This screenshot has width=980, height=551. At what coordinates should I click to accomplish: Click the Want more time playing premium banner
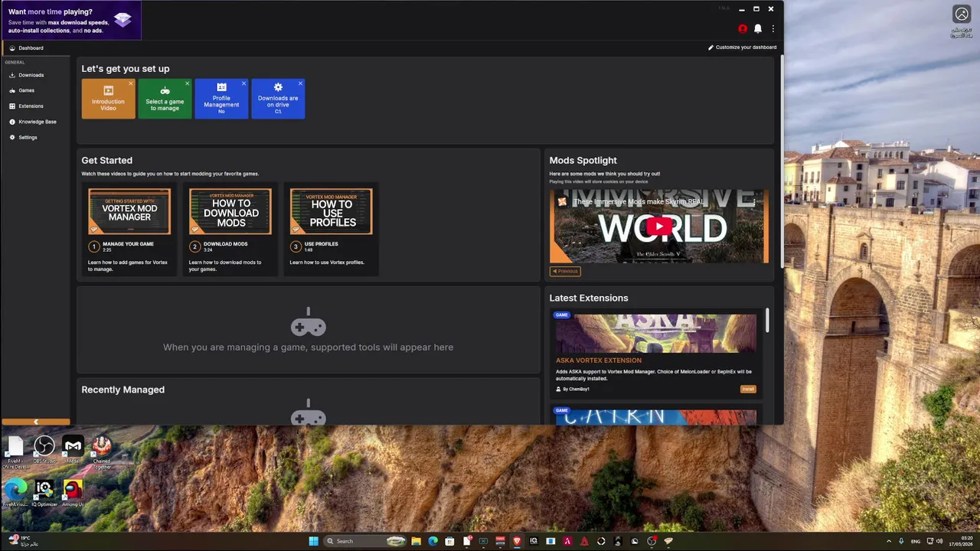tap(70, 21)
